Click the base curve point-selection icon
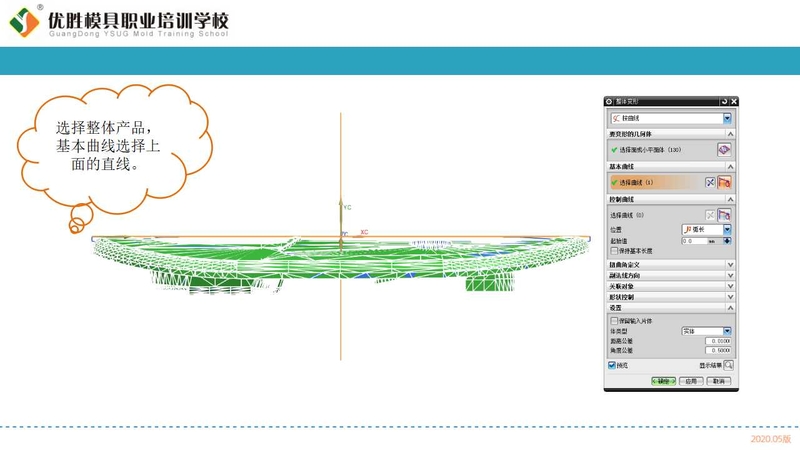 (x=710, y=182)
